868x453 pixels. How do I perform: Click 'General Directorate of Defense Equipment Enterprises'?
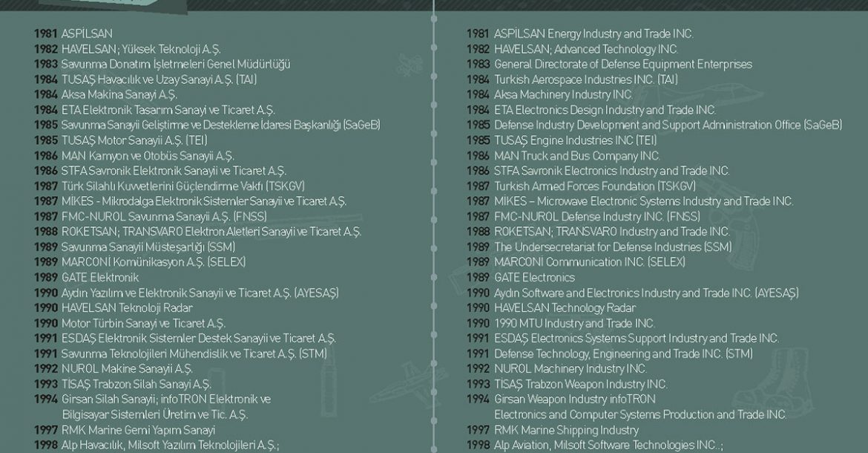tap(623, 65)
